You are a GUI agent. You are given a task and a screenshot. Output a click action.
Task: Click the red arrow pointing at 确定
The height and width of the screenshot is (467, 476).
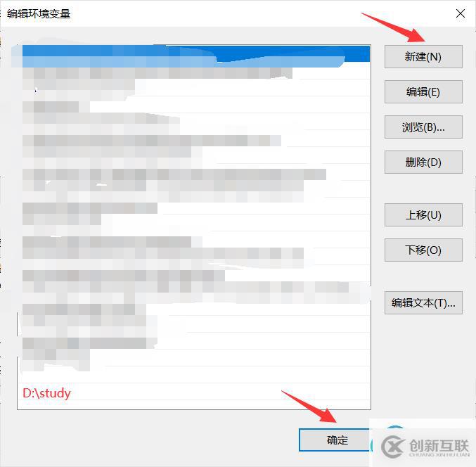click(310, 406)
